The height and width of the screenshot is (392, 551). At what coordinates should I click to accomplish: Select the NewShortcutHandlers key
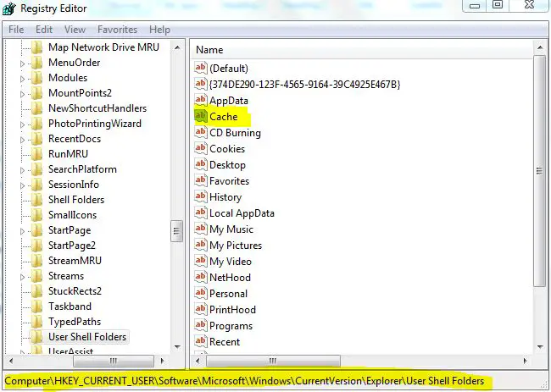click(x=97, y=108)
